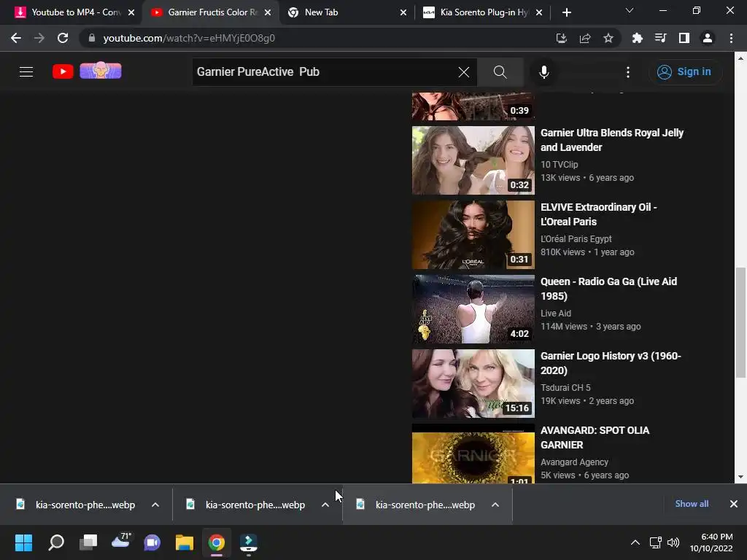Open the YouTube guide hamburger menu
This screenshot has width=747, height=560.
[26, 72]
